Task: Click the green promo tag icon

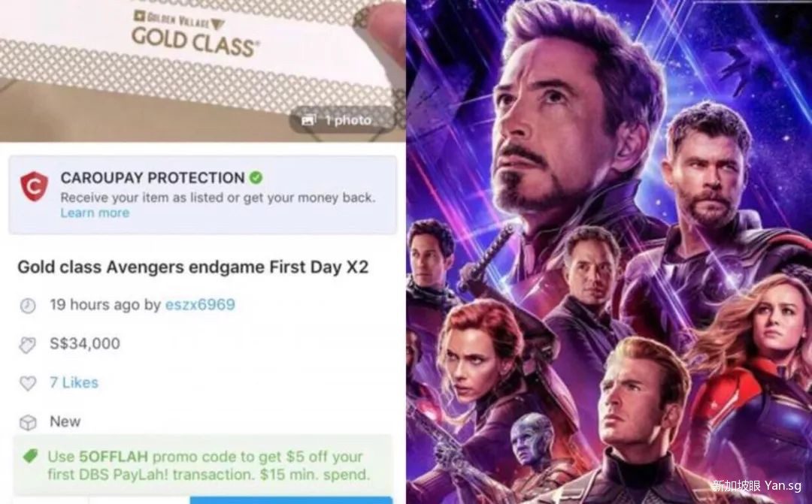Action: (31, 456)
